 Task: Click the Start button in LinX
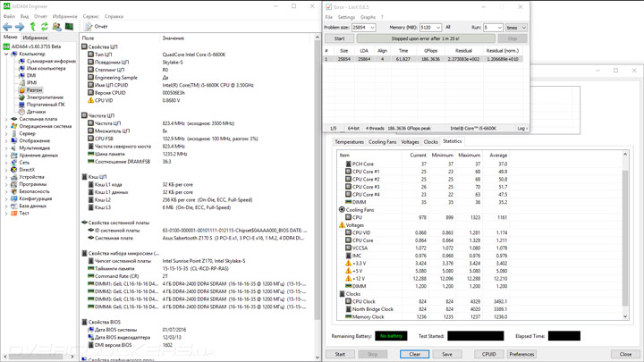pos(339,39)
